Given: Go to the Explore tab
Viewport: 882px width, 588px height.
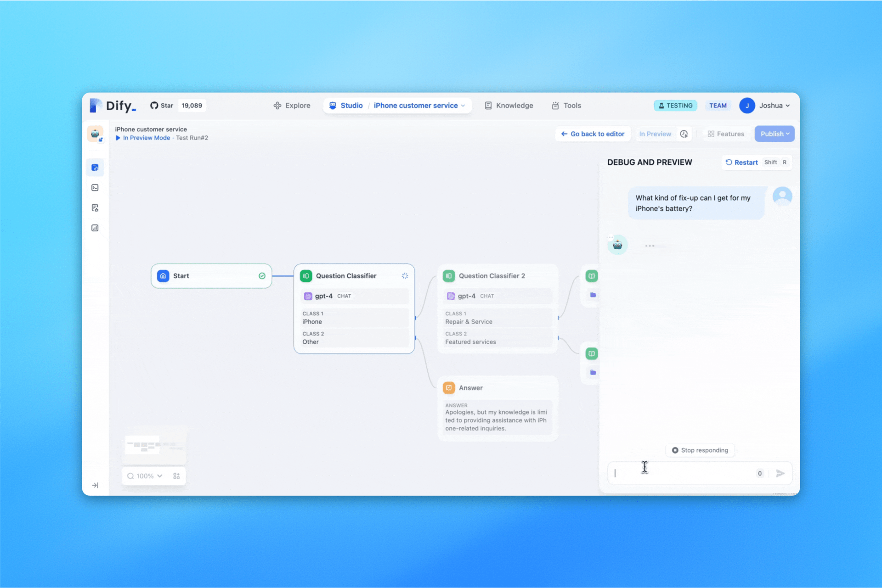Looking at the screenshot, I should pyautogui.click(x=292, y=106).
